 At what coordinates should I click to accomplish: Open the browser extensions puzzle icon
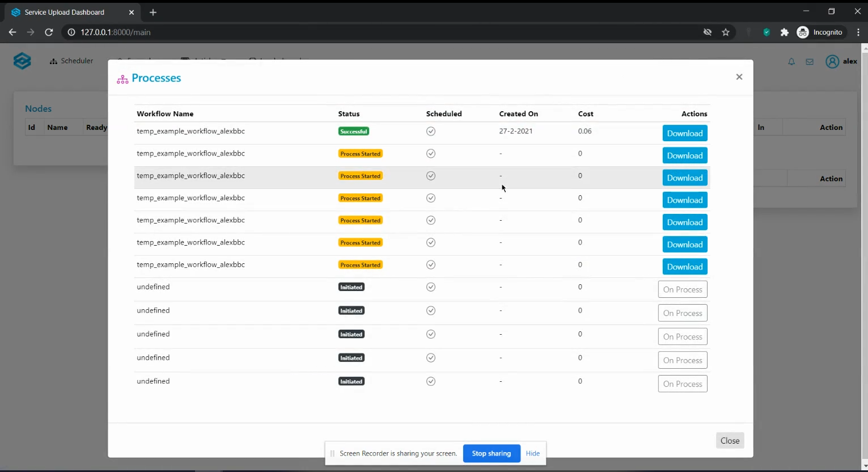pyautogui.click(x=784, y=32)
